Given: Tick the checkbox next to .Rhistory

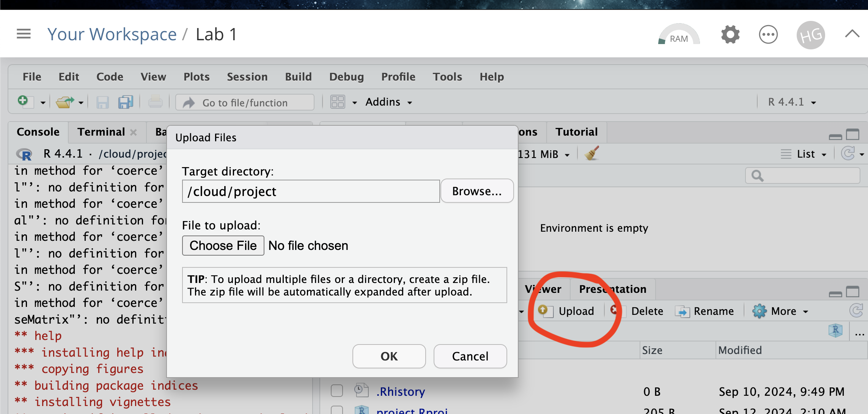Looking at the screenshot, I should (x=337, y=391).
